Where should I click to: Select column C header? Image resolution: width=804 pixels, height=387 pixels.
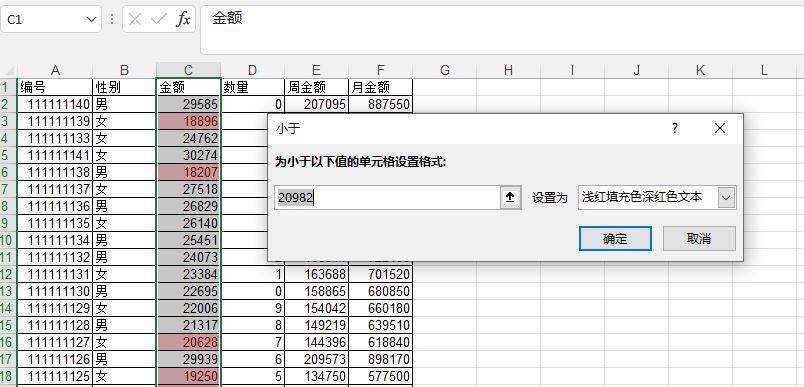tap(188, 70)
